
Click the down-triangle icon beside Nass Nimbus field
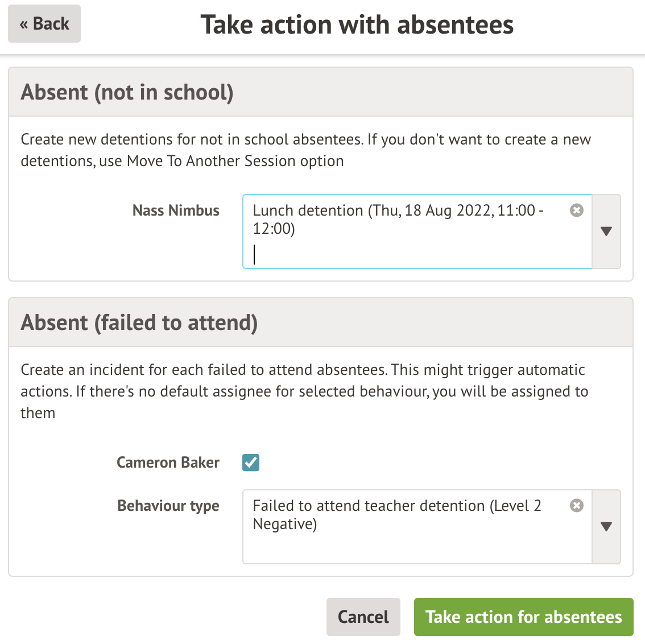pos(606,232)
